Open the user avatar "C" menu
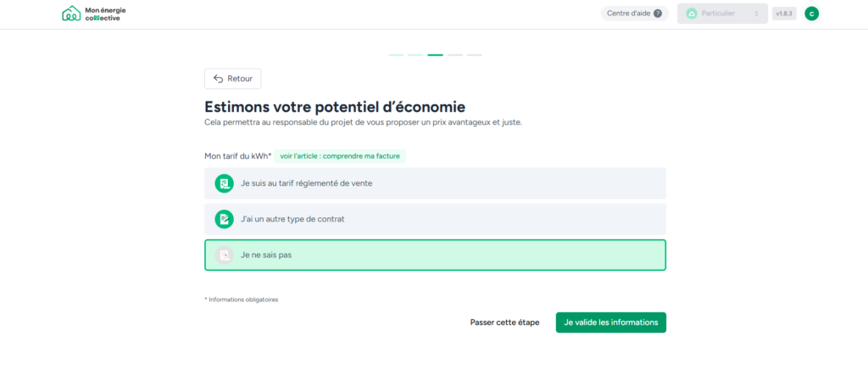 coord(811,14)
